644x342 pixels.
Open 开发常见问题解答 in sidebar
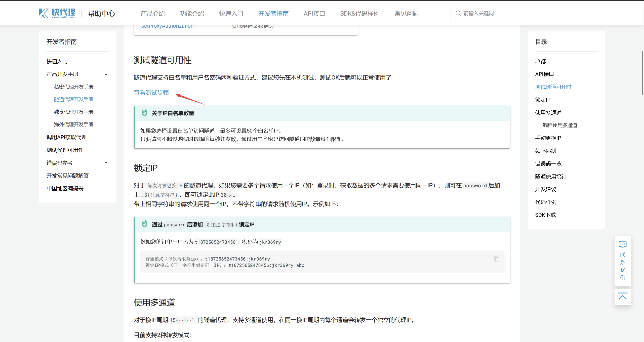[x=68, y=176]
